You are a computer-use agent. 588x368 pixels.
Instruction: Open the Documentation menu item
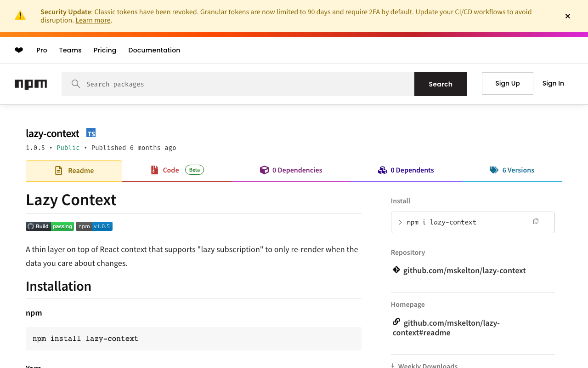click(154, 50)
